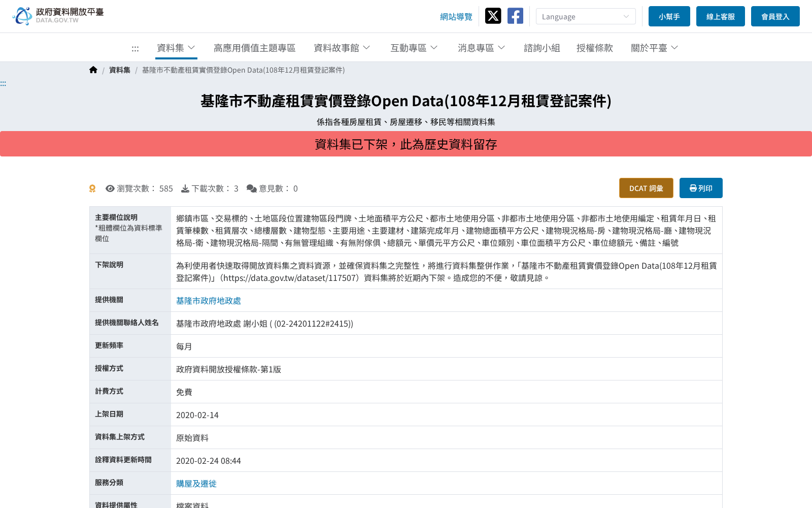Click the data.gov.tw site logo
The height and width of the screenshot is (508, 812).
[58, 16]
